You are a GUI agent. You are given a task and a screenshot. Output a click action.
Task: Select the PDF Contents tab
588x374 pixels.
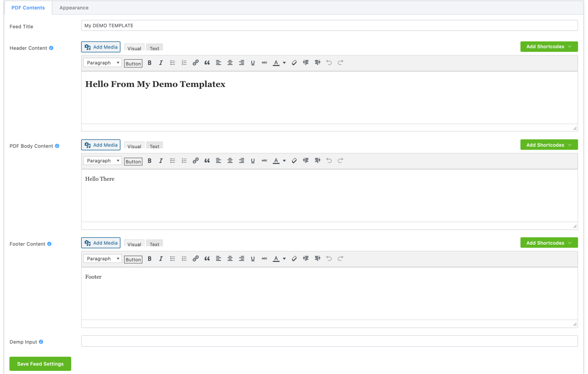coord(28,7)
